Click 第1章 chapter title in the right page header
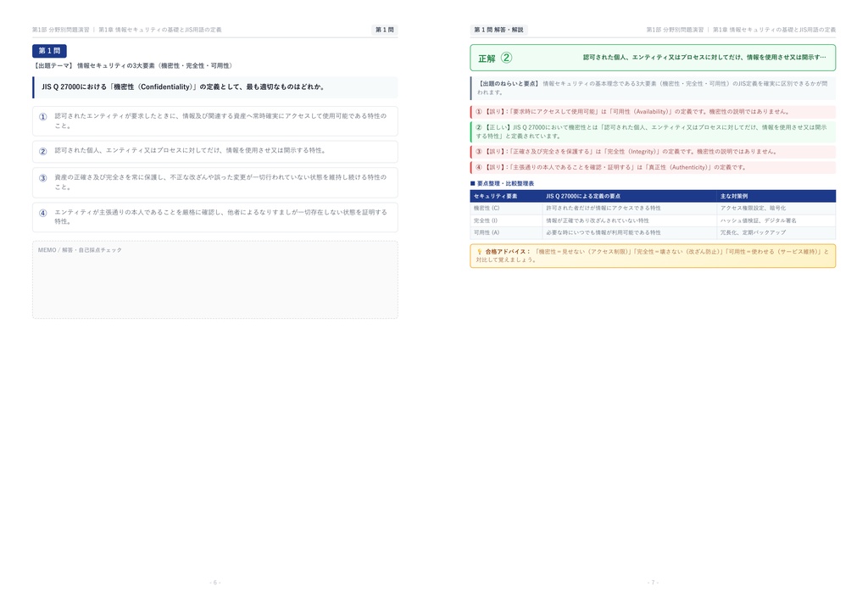The image size is (868, 614). (x=775, y=30)
